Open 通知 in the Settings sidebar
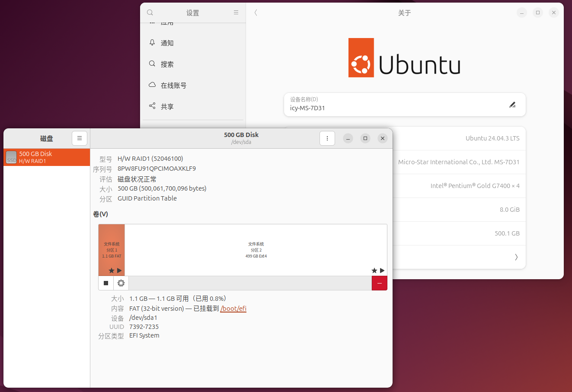 pos(193,43)
